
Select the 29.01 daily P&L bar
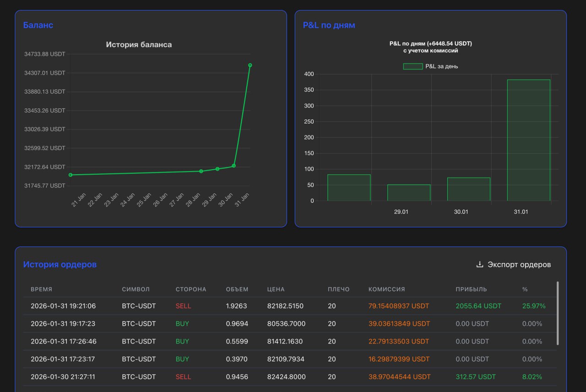[409, 193]
